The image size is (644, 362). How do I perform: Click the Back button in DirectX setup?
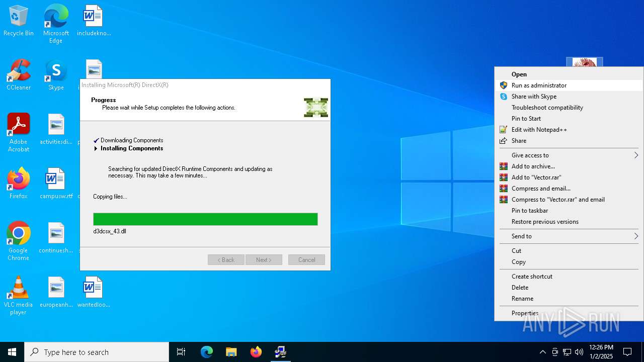click(x=226, y=260)
